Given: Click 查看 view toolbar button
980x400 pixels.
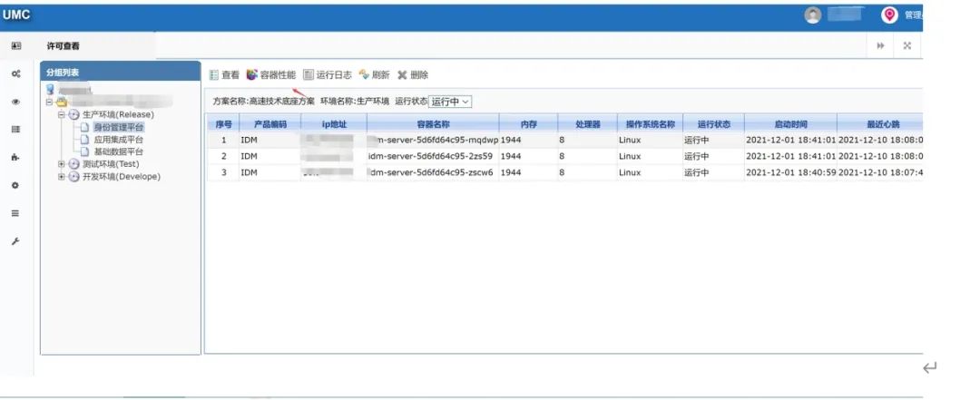Looking at the screenshot, I should 224,75.
